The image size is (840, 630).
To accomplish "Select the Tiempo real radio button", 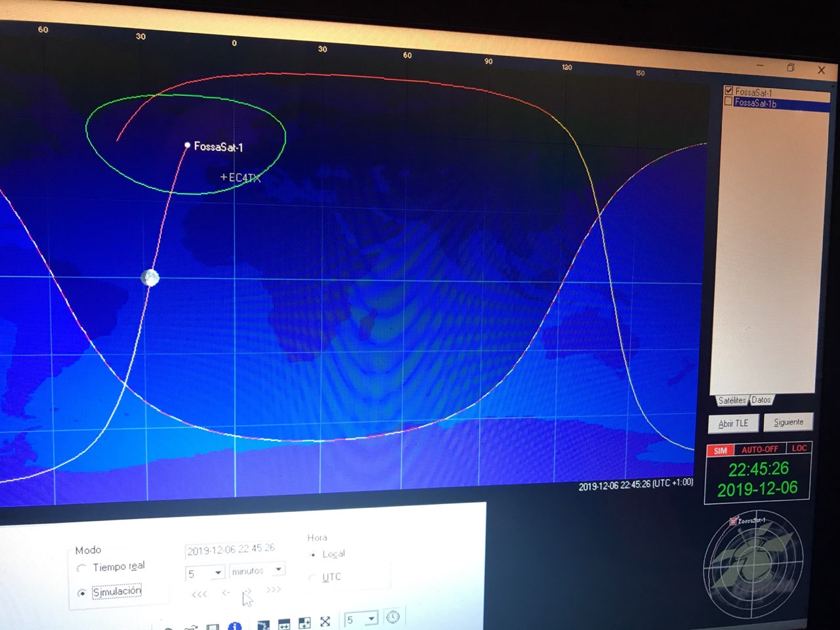I will (81, 568).
